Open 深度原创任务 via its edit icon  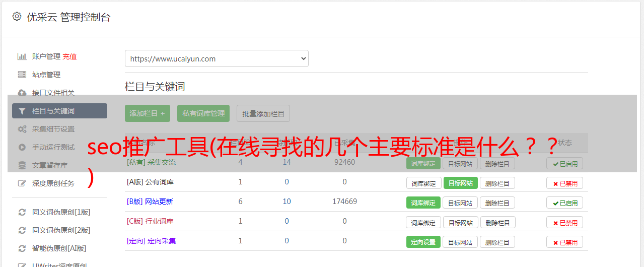[22, 183]
